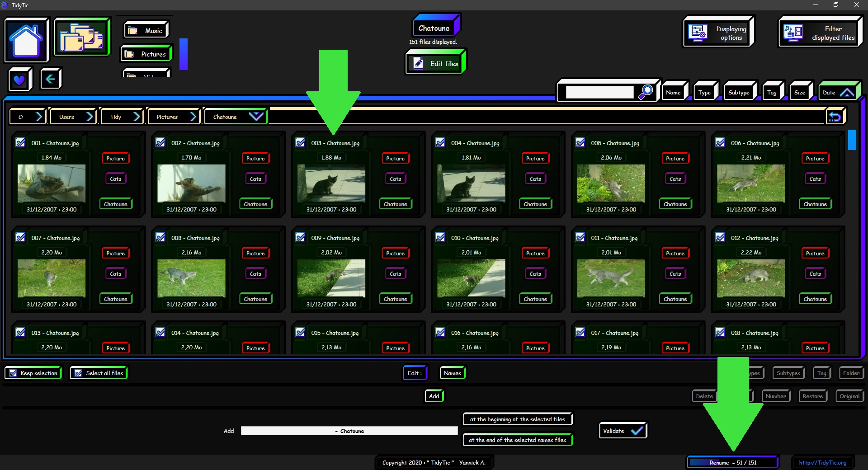Toggle checkbox of 001 - Chatoune.jpg
The height and width of the screenshot is (470, 868).
coord(20,142)
